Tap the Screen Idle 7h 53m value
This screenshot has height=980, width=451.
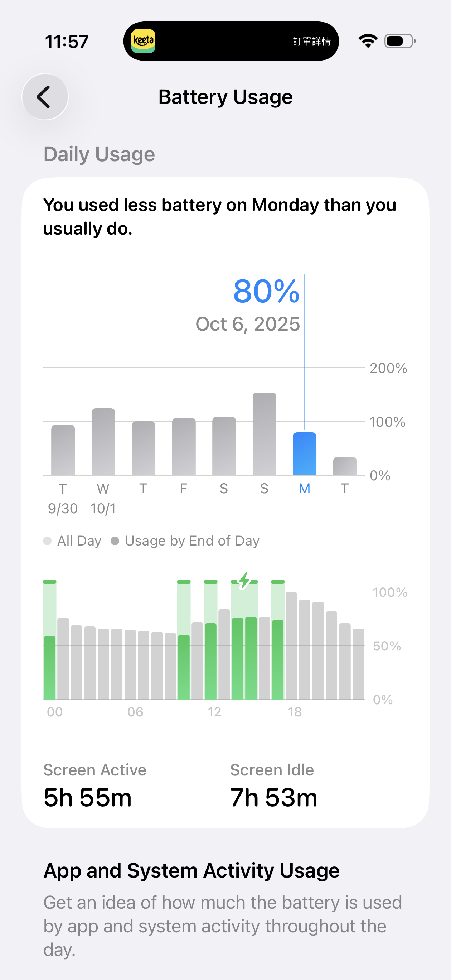[x=273, y=797]
